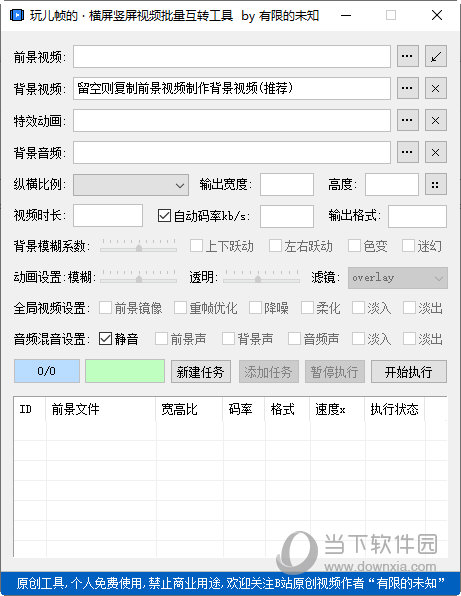The height and width of the screenshot is (596, 461).
Task: Click the 执行状态 column header
Action: 395,409
